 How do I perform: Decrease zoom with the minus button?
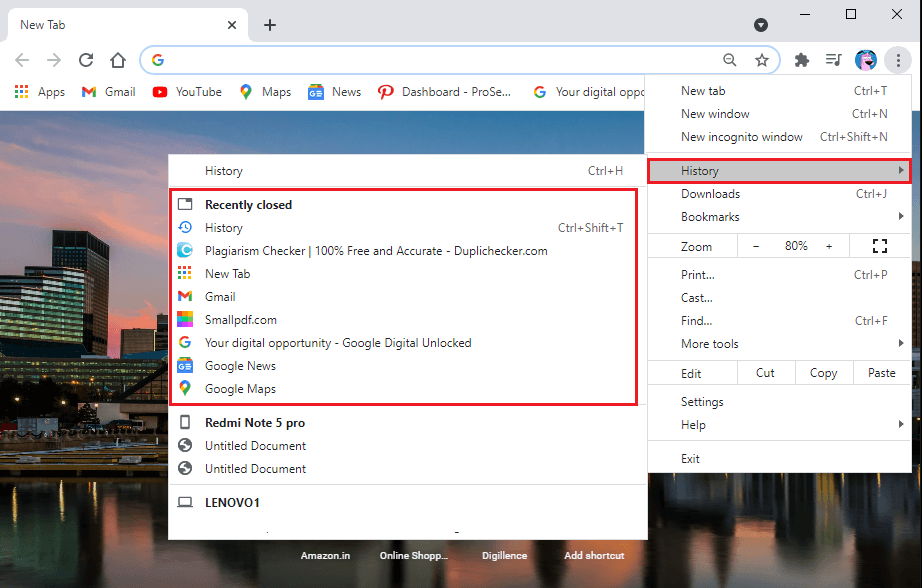click(756, 246)
